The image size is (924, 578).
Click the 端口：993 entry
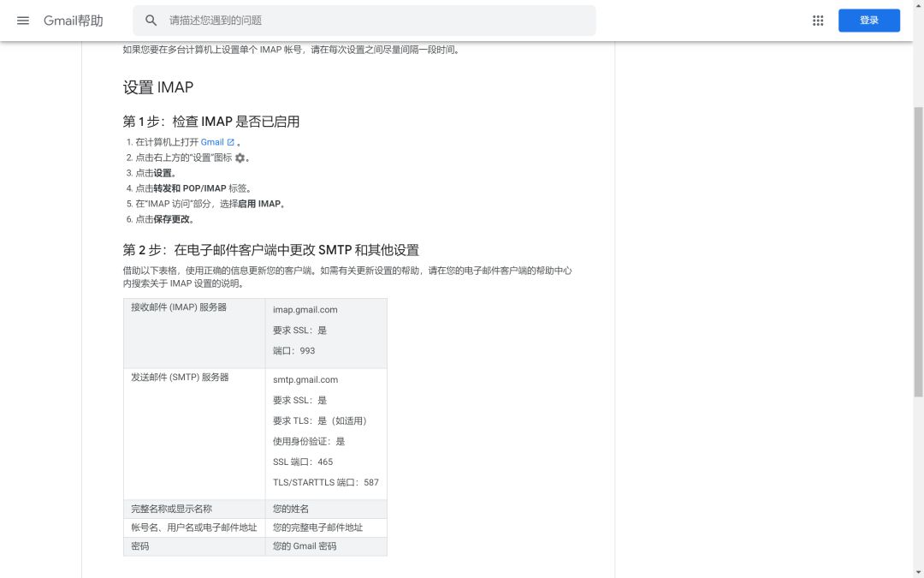point(293,351)
